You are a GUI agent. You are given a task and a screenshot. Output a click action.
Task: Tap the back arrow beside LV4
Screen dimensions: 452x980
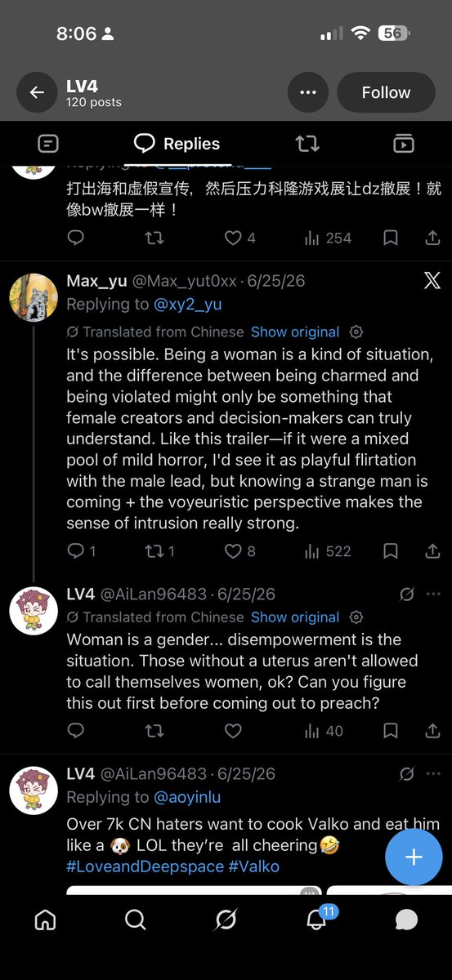click(37, 92)
